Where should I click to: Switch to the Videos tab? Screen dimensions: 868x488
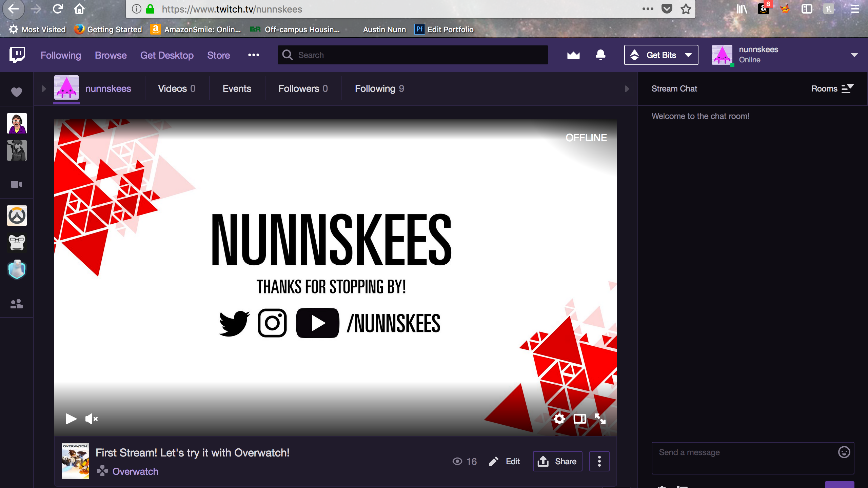pyautogui.click(x=177, y=89)
